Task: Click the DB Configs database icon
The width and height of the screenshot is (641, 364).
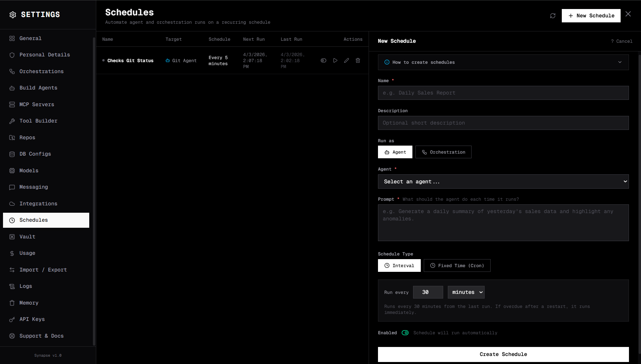Action: pyautogui.click(x=12, y=154)
